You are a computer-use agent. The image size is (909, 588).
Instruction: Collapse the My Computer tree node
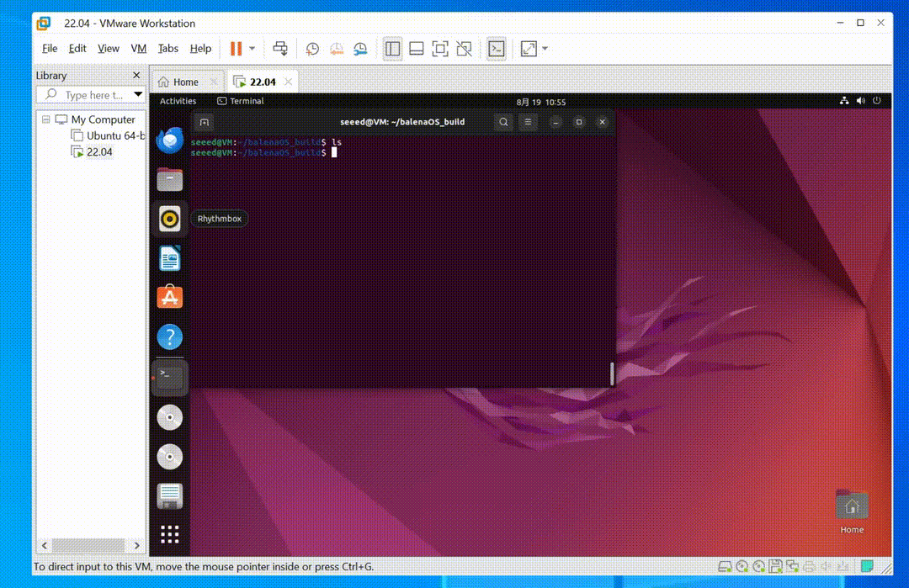(46, 119)
